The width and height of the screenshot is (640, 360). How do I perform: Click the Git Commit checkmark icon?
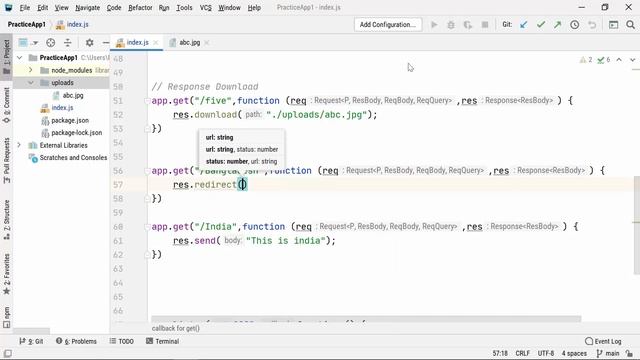click(x=541, y=25)
